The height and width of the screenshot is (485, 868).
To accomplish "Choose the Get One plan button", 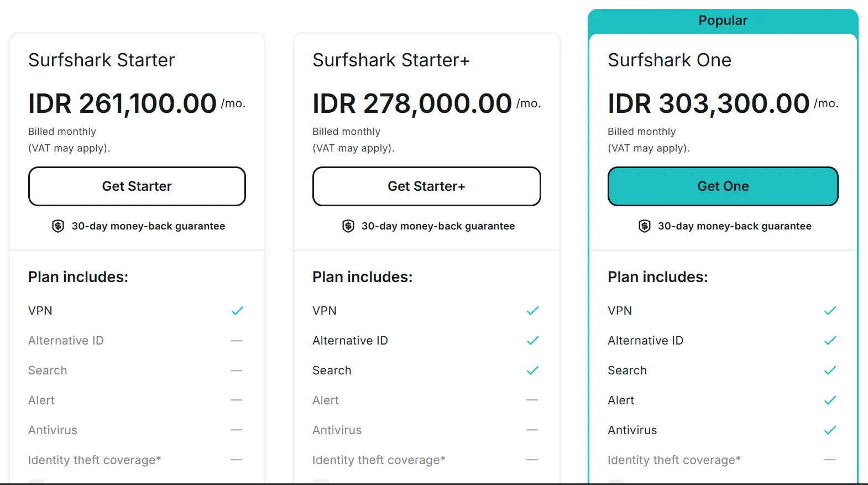I will click(x=723, y=186).
